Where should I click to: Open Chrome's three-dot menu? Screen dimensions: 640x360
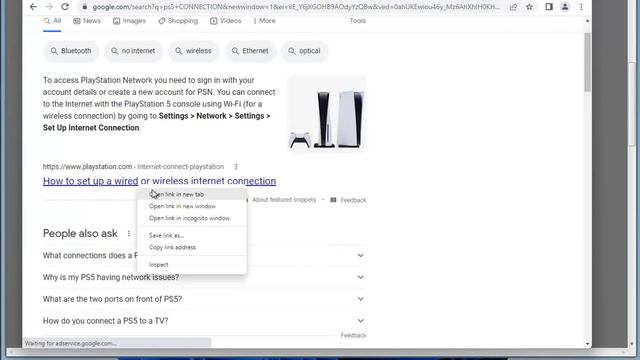(x=581, y=7)
